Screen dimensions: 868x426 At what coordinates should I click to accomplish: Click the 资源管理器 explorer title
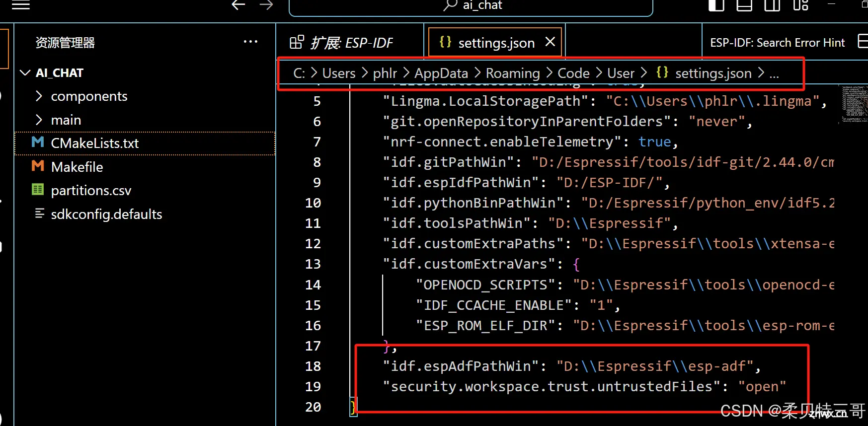65,43
